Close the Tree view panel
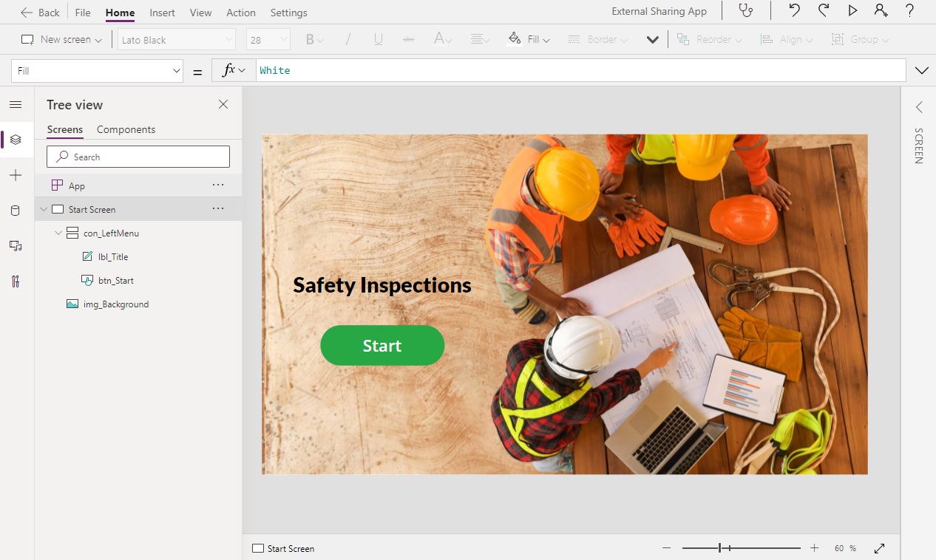The width and height of the screenshot is (936, 560). click(223, 105)
